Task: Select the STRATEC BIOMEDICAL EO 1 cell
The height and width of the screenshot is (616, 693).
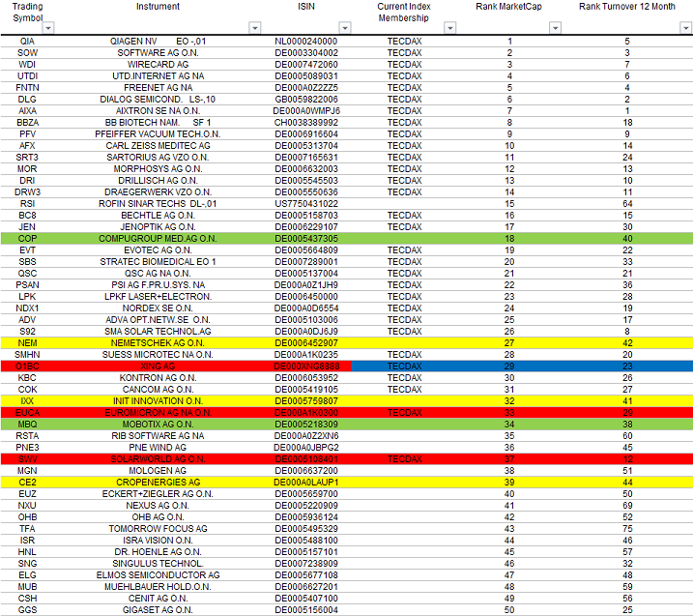Action: click(x=158, y=262)
